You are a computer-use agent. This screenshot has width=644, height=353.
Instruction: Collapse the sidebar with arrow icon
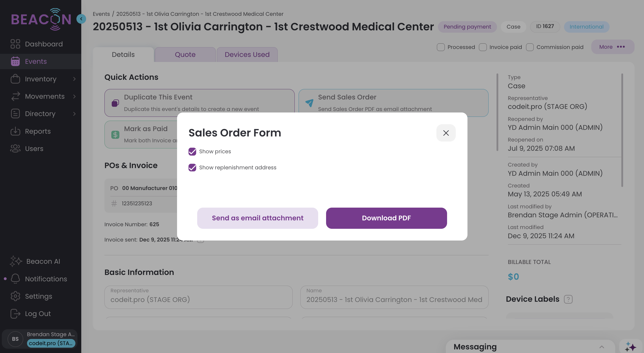coord(81,19)
